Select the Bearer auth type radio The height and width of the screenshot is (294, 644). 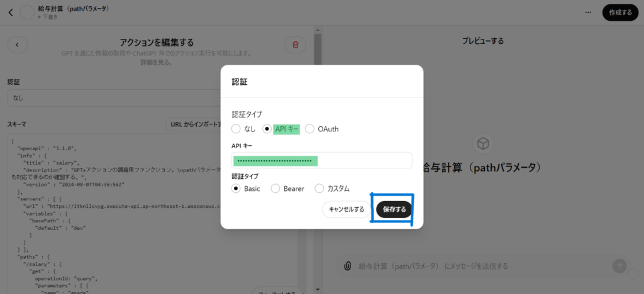tap(275, 188)
